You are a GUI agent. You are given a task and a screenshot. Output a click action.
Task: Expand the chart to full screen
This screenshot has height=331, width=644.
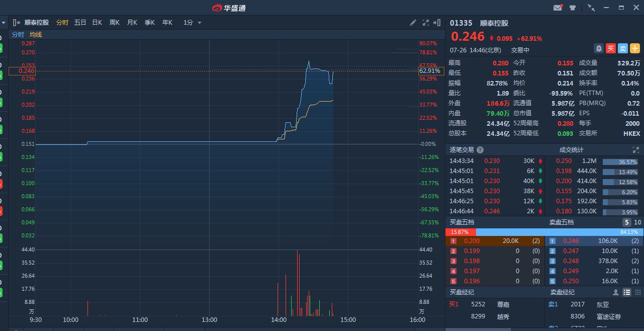pyautogui.click(x=425, y=23)
